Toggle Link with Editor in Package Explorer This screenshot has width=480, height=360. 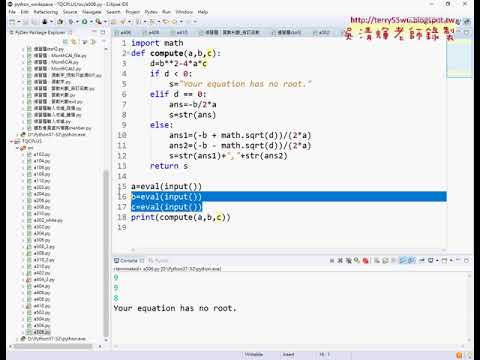tap(74, 42)
